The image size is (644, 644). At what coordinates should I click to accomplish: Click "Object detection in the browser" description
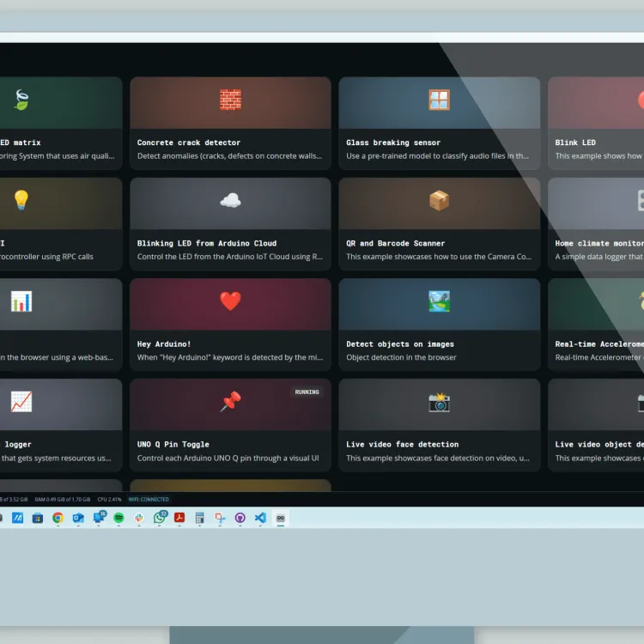click(x=401, y=357)
